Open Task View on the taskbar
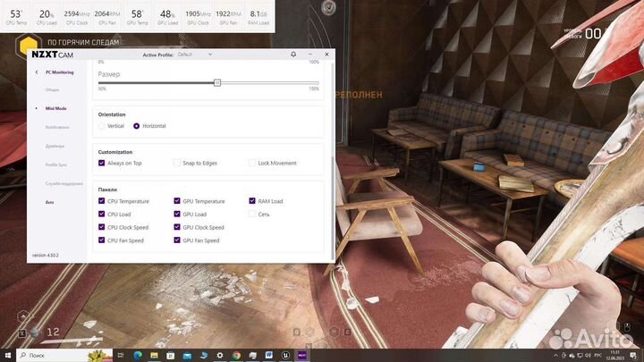The height and width of the screenshot is (362, 644). click(x=121, y=355)
